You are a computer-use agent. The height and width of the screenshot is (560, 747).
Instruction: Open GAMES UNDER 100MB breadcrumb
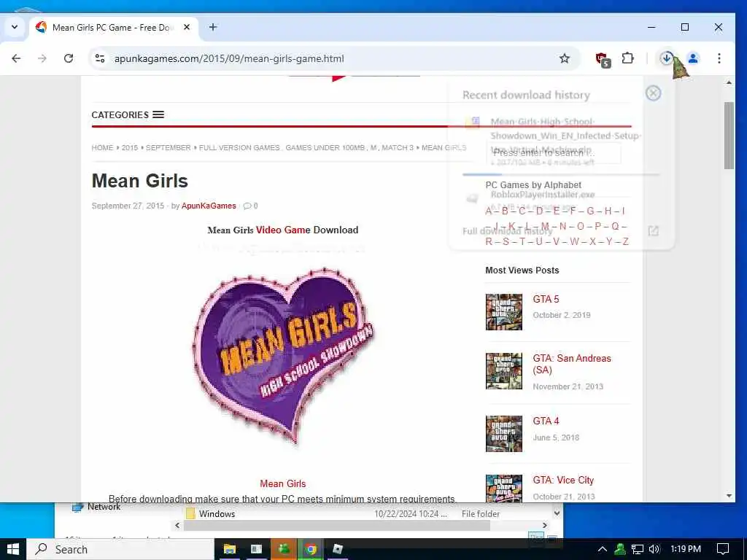tap(325, 147)
